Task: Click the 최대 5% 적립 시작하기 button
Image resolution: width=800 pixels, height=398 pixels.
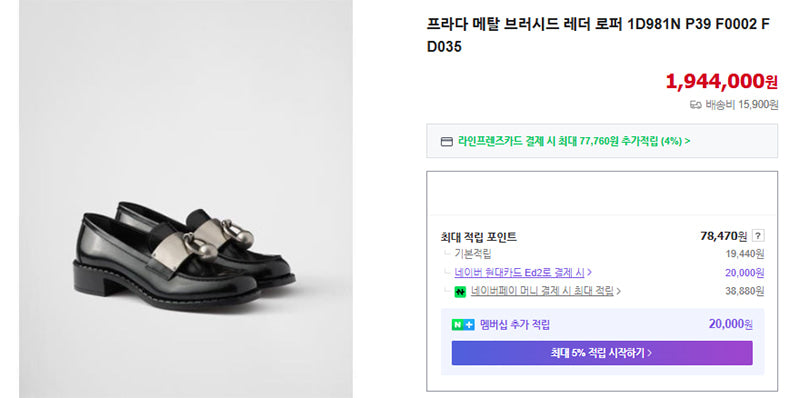Action: click(x=602, y=353)
